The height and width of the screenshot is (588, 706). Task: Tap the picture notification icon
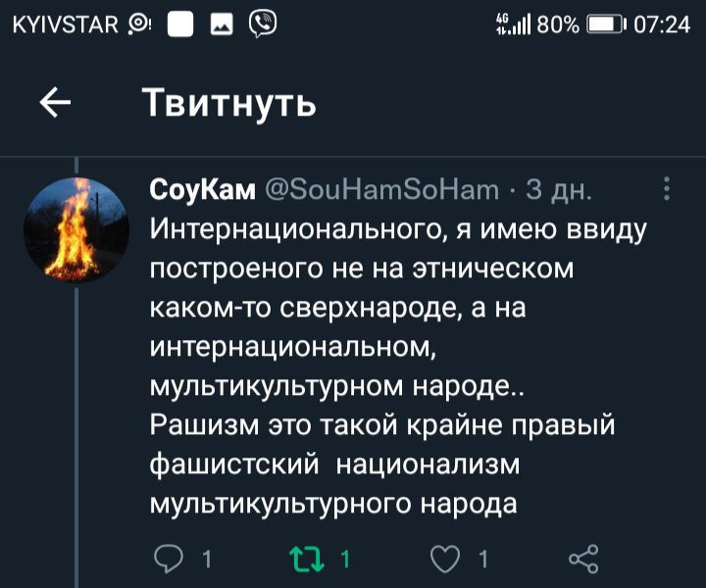[x=222, y=23]
